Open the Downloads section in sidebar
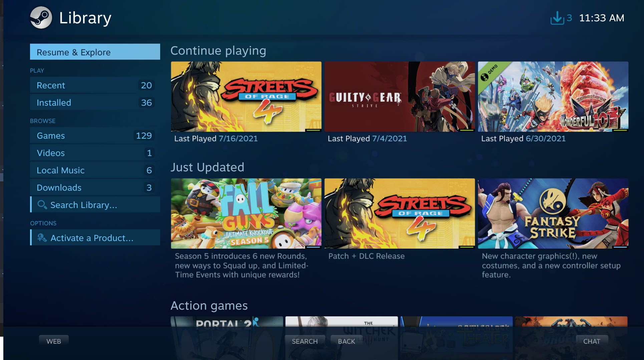This screenshot has height=360, width=644. pyautogui.click(x=95, y=187)
